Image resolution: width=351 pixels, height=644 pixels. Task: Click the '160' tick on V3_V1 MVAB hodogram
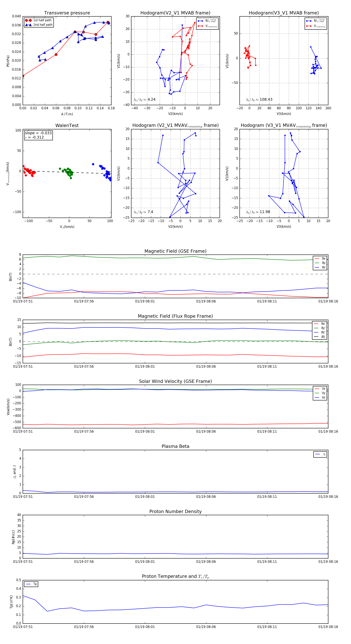pyautogui.click(x=328, y=108)
